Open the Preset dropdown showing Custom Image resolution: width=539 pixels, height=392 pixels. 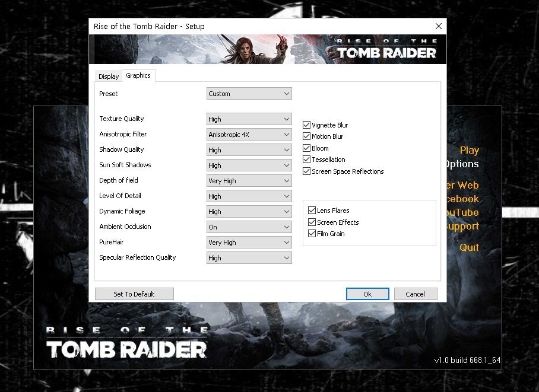coord(249,94)
